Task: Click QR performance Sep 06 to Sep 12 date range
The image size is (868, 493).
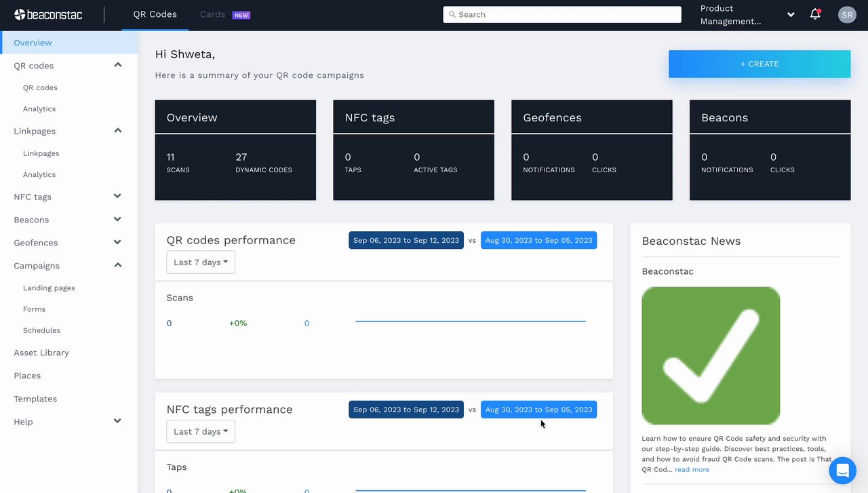Action: tap(406, 240)
